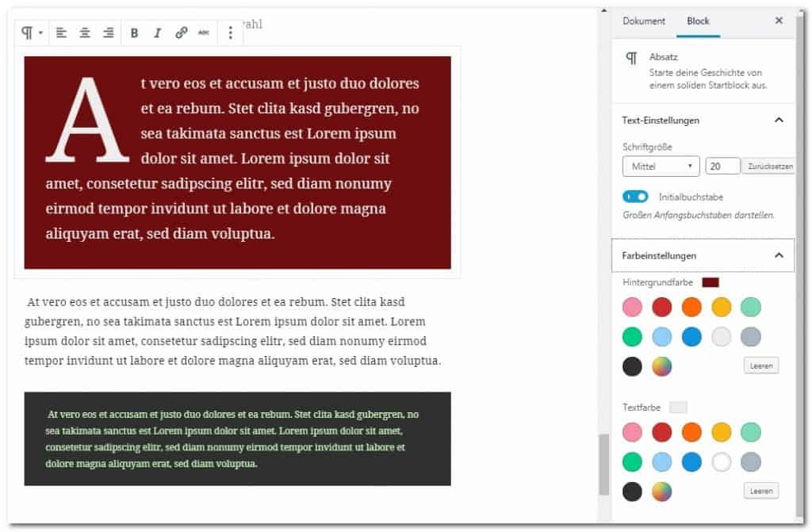Toggle bold formatting
812x532 pixels.
(x=134, y=33)
